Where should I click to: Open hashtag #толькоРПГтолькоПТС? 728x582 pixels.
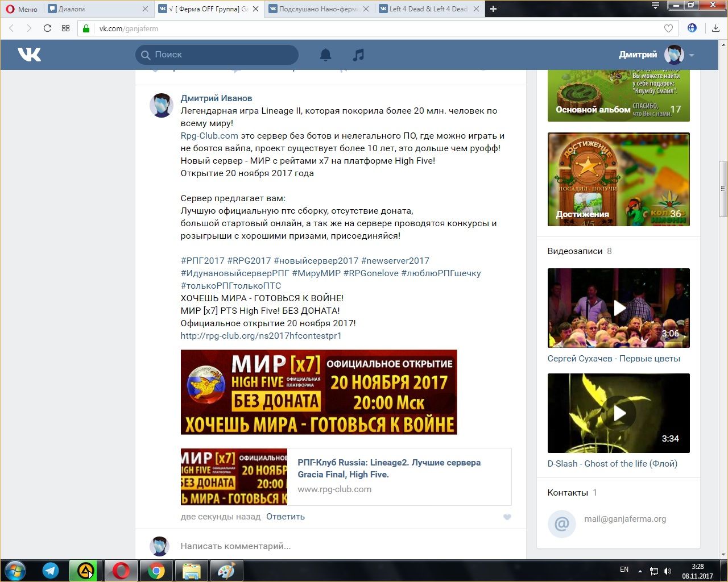pos(231,286)
